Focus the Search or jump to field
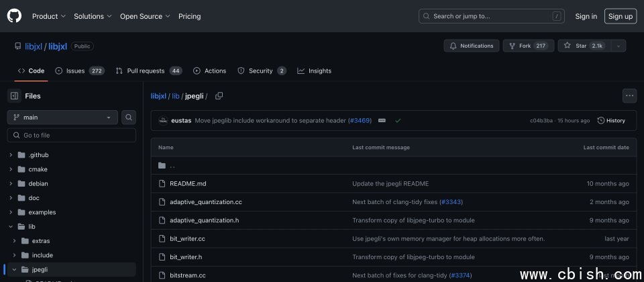644x282 pixels. (492, 16)
